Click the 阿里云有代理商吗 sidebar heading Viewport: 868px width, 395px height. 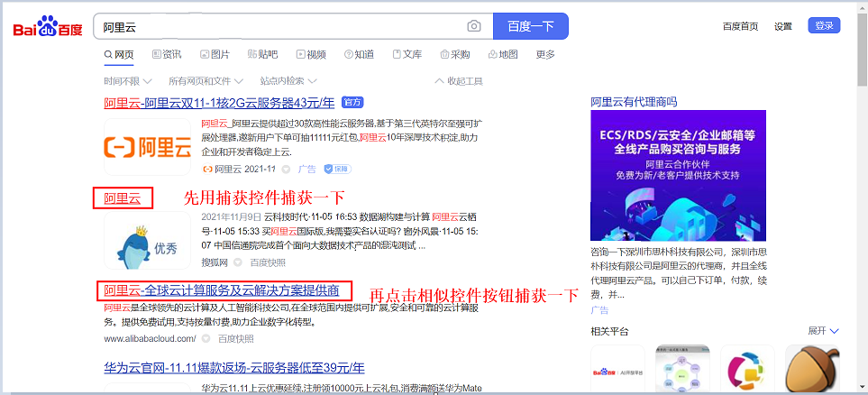pyautogui.click(x=634, y=102)
